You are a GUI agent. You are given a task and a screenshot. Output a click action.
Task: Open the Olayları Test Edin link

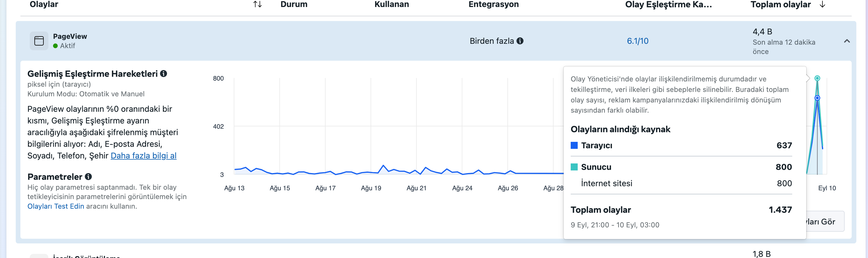tap(56, 206)
